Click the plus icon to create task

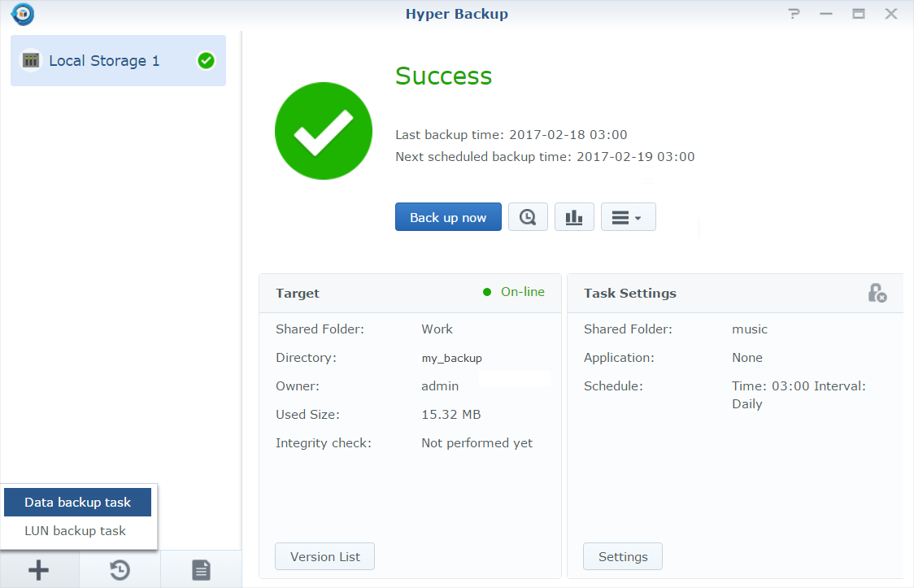[x=39, y=570]
